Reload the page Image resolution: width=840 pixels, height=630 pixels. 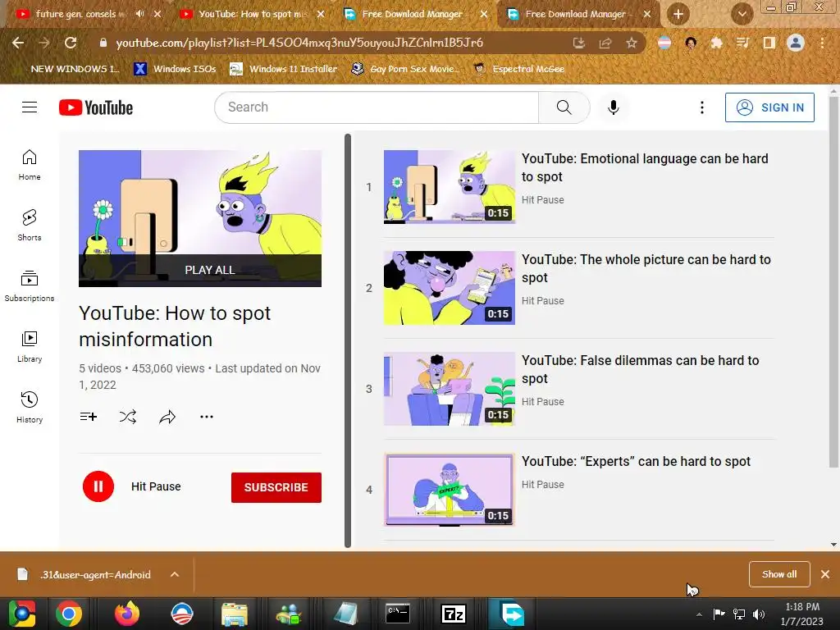(x=71, y=43)
